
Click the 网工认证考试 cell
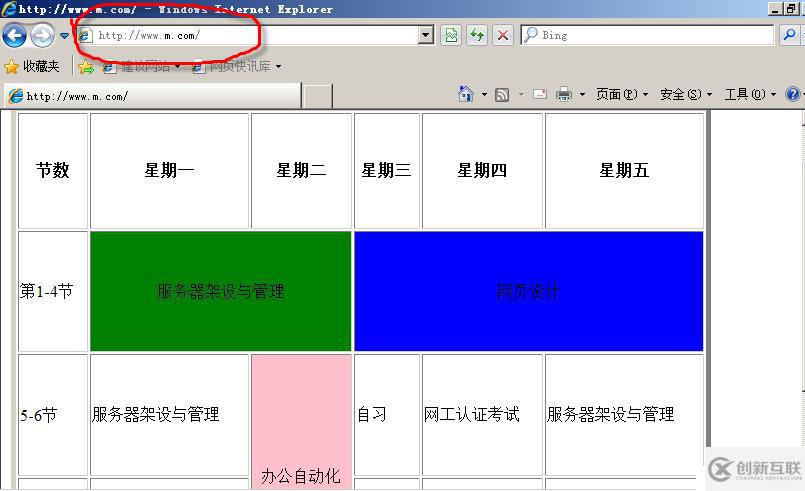[x=482, y=415]
